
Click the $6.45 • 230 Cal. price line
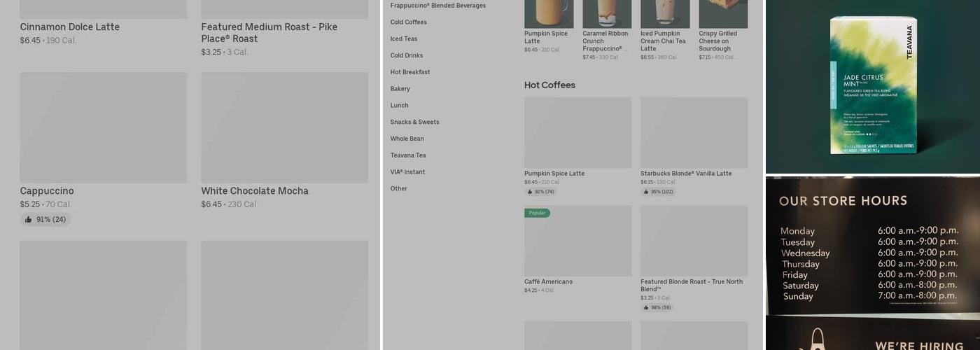[x=230, y=204]
